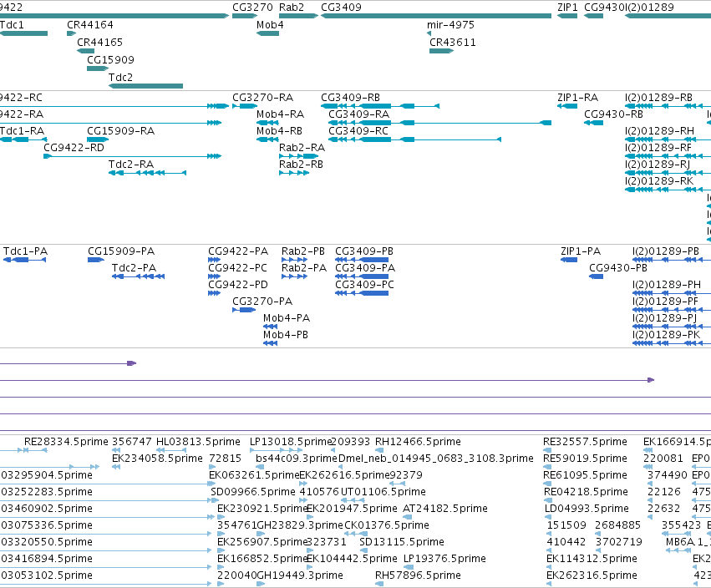Select the CG3409-RA transcript label
This screenshot has height=588, width=711.
[359, 114]
